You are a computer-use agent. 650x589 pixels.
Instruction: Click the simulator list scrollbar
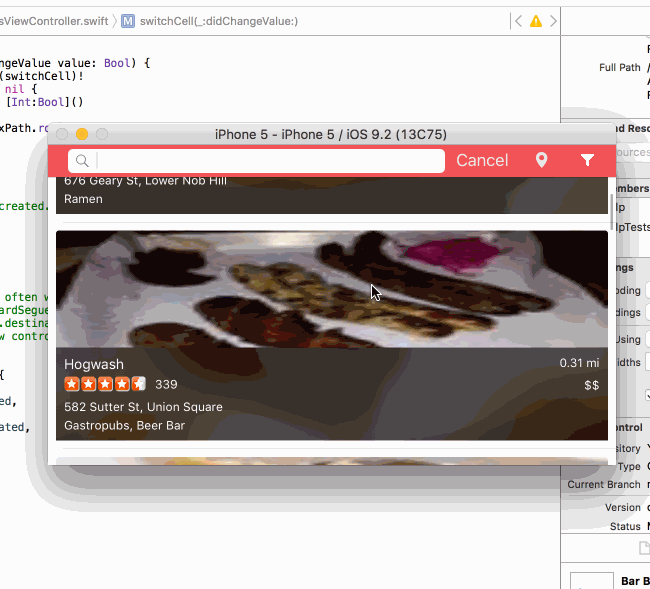[612, 211]
